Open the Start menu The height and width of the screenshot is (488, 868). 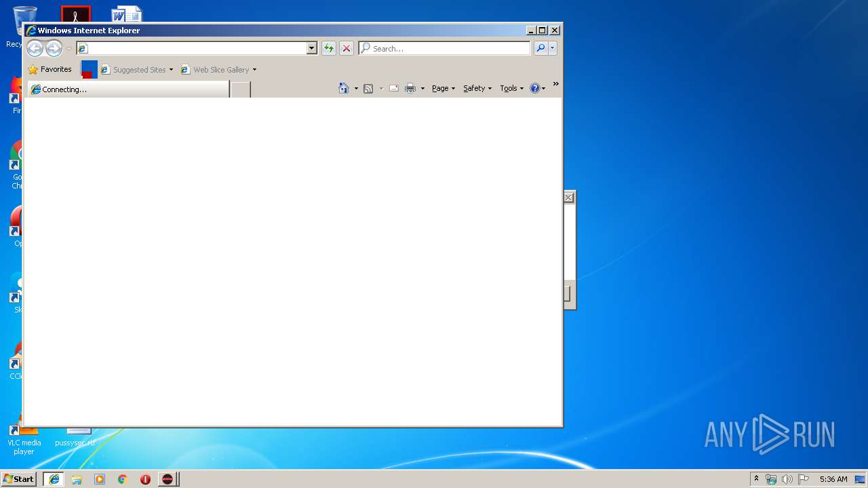(x=18, y=479)
